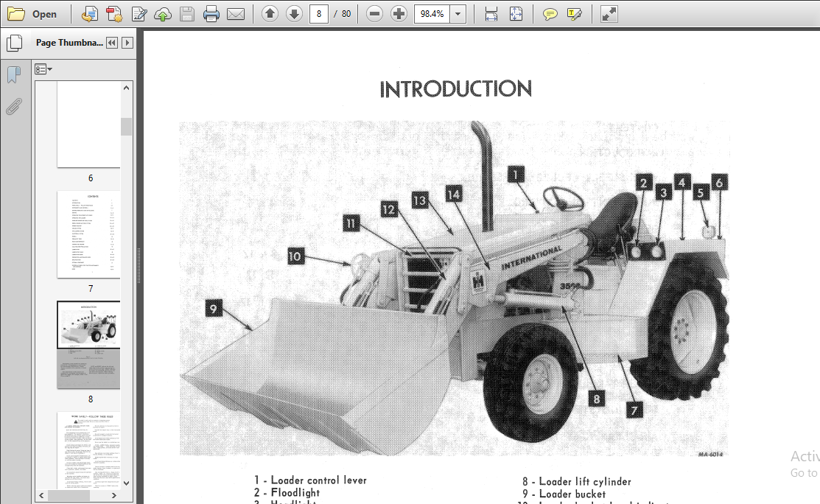Click the Print icon
The image size is (820, 504).
click(211, 14)
